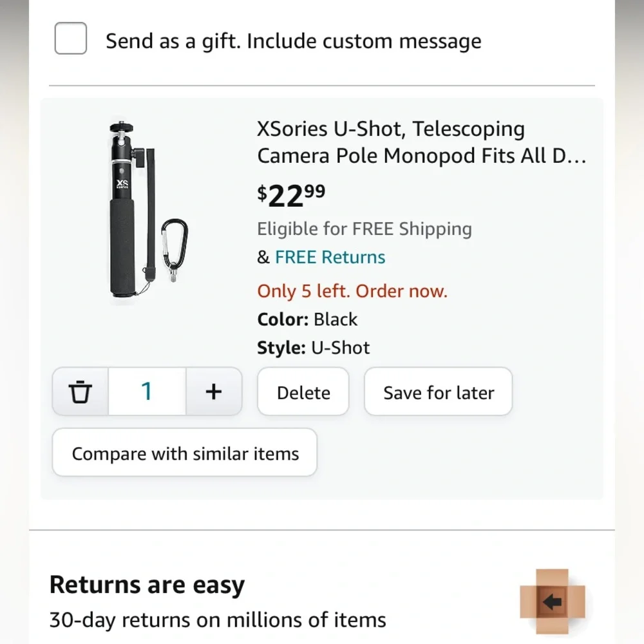644x644 pixels.
Task: Click the 'Only 5 left. Order now.' notice
Action: pyautogui.click(x=352, y=291)
